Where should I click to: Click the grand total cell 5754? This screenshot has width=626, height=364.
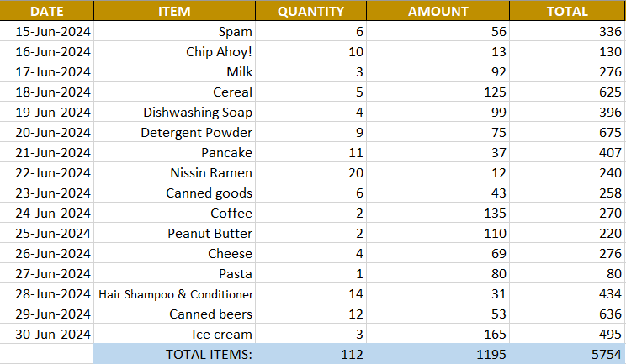click(x=566, y=355)
